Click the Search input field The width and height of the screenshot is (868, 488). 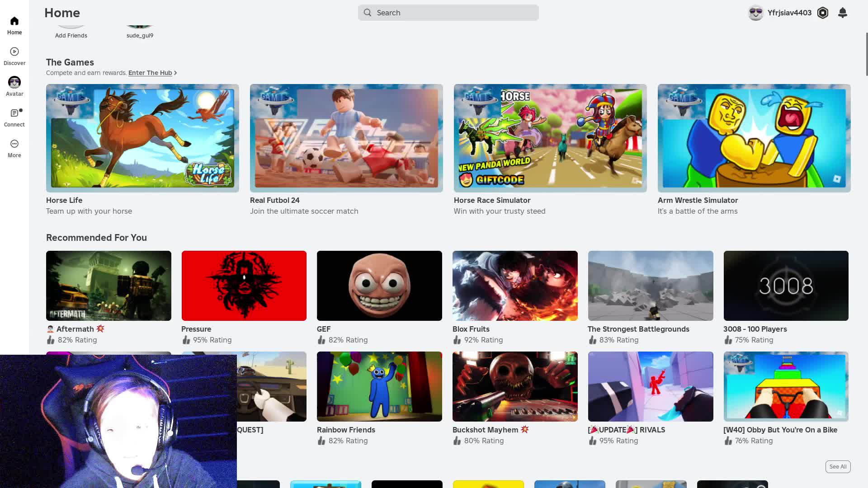click(x=448, y=13)
